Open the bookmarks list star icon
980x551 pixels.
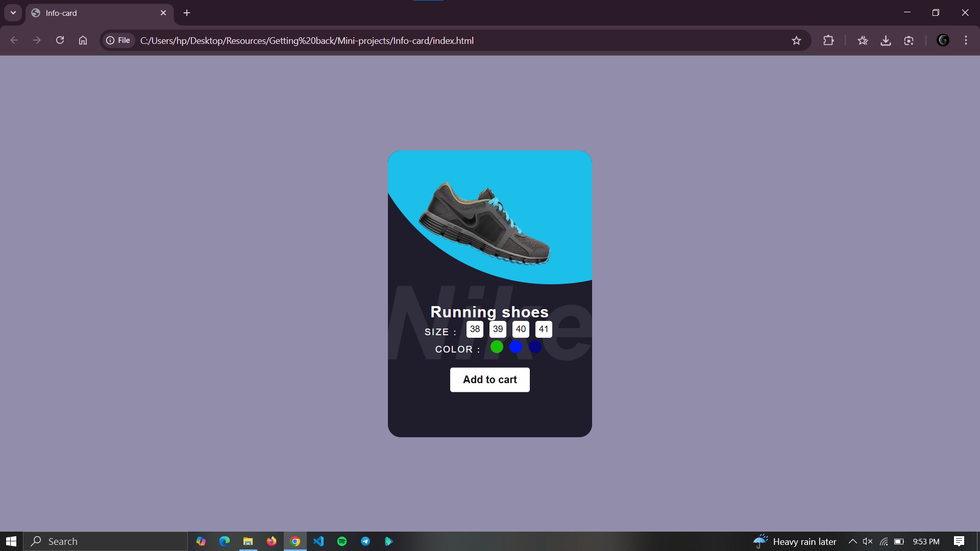tap(863, 40)
